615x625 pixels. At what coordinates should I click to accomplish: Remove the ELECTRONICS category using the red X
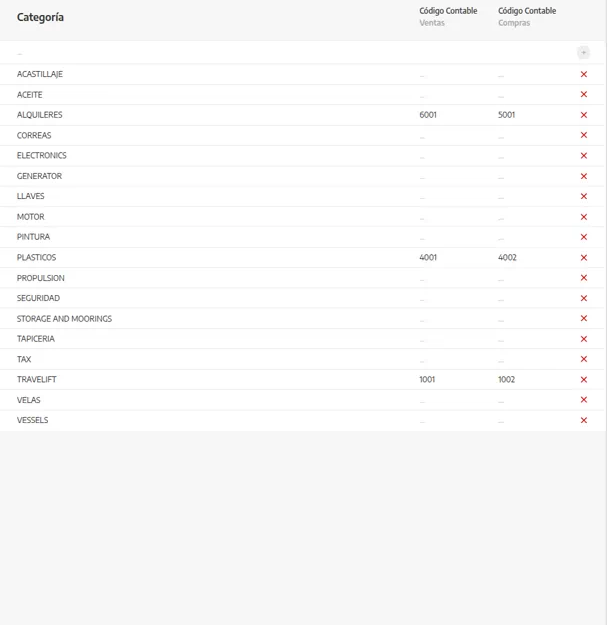(584, 155)
